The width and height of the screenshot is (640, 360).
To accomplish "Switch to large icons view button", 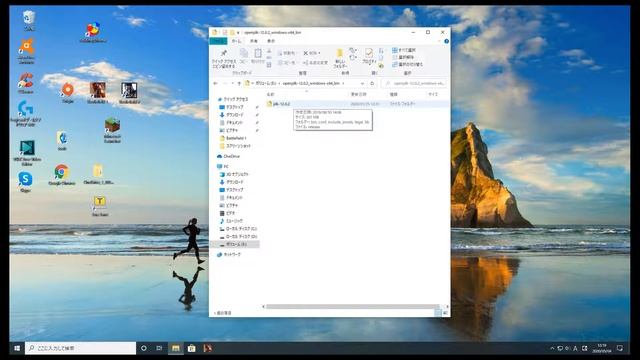I will (445, 313).
